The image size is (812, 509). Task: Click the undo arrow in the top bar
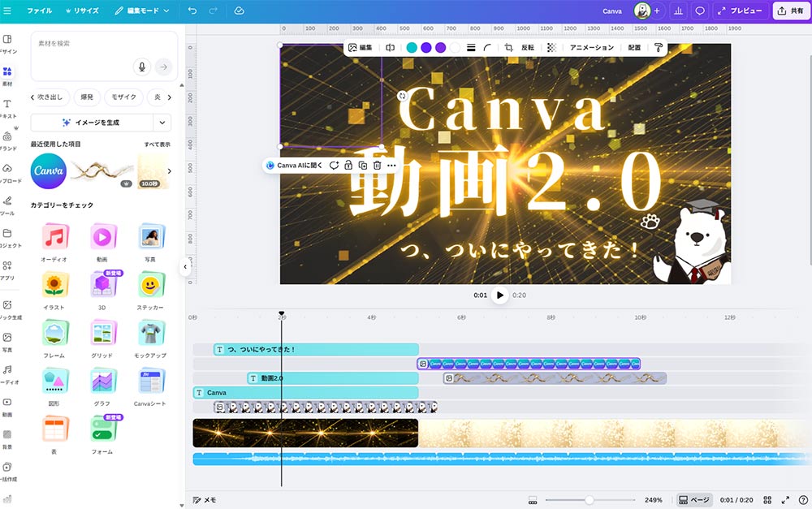[192, 11]
